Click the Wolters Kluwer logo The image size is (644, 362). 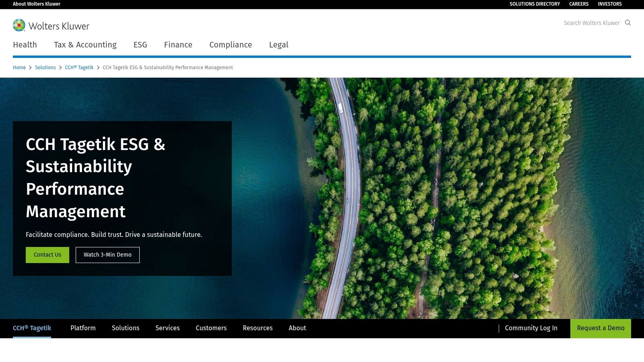coord(51,26)
